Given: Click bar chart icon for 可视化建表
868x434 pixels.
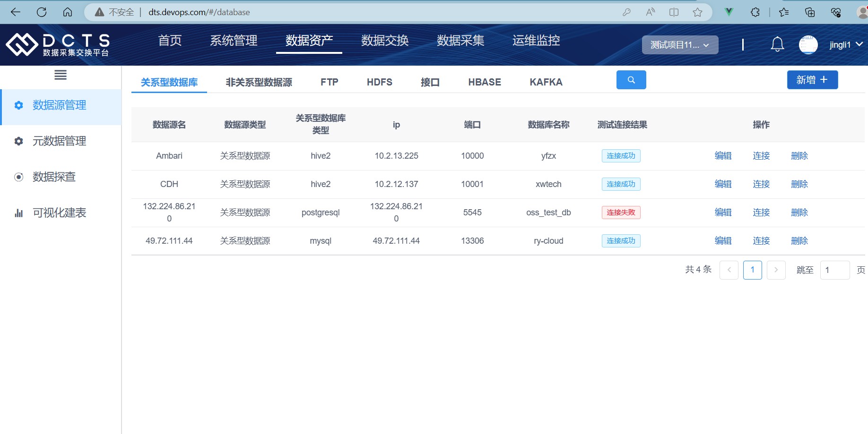Looking at the screenshot, I should tap(19, 213).
